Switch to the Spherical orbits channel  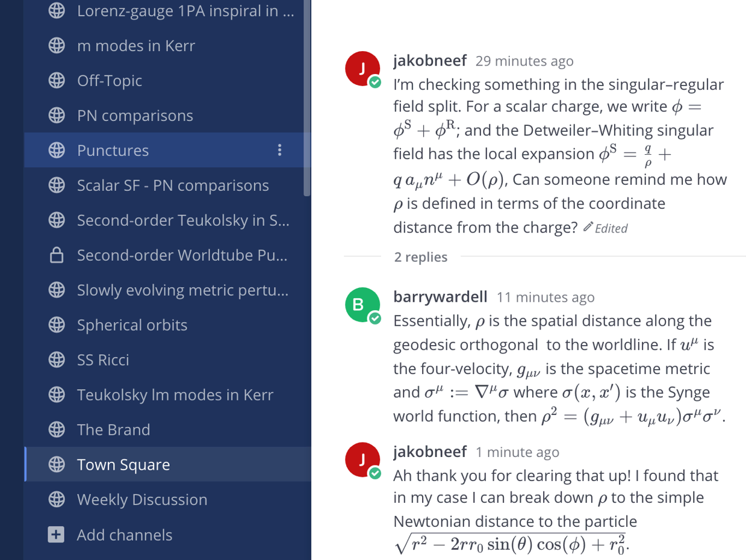(132, 325)
